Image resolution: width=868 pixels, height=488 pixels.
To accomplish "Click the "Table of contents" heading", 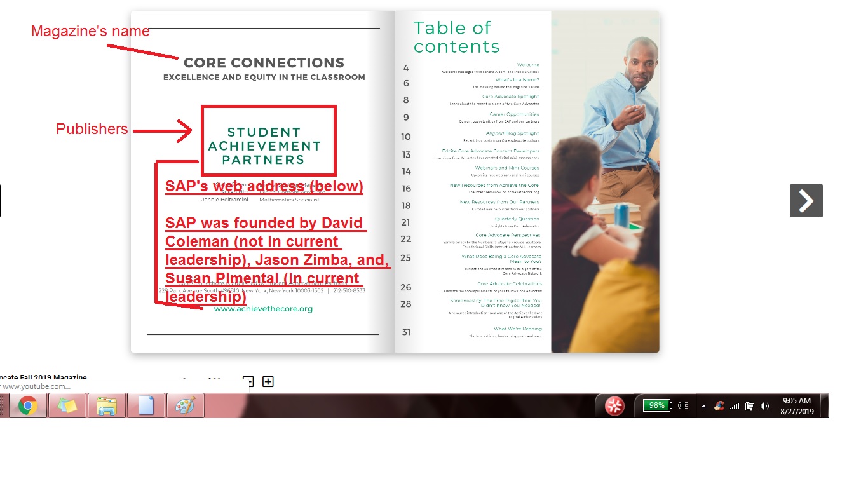I will pos(456,37).
